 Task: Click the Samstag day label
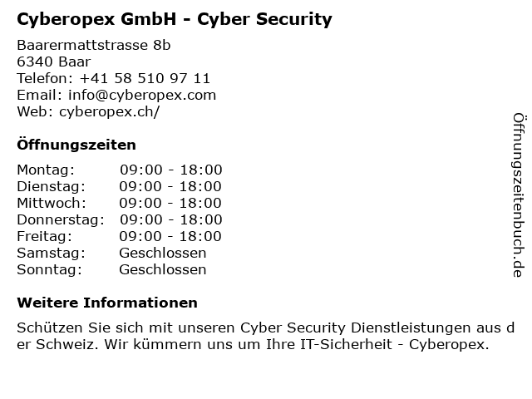coord(52,253)
